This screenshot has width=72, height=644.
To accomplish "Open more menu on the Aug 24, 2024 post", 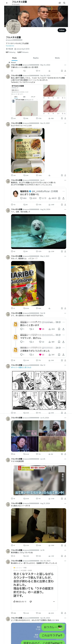I will pyautogui.click(x=65, y=210).
